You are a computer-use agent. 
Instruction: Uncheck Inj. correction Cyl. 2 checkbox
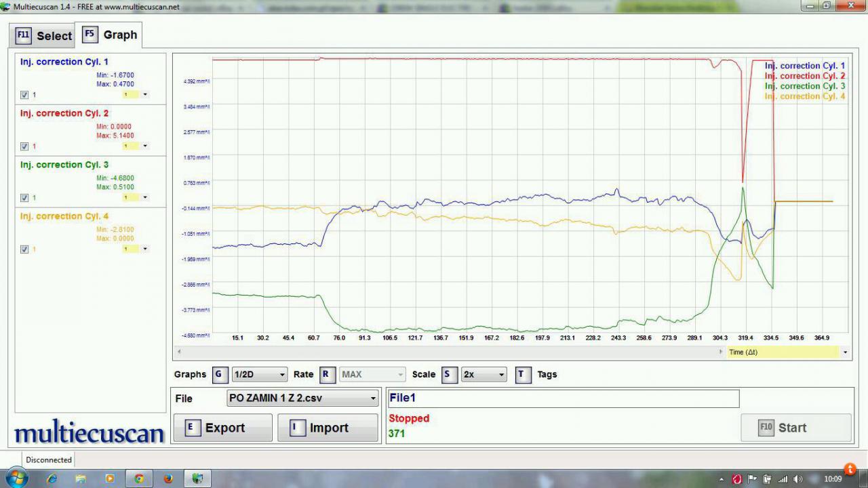[x=24, y=146]
